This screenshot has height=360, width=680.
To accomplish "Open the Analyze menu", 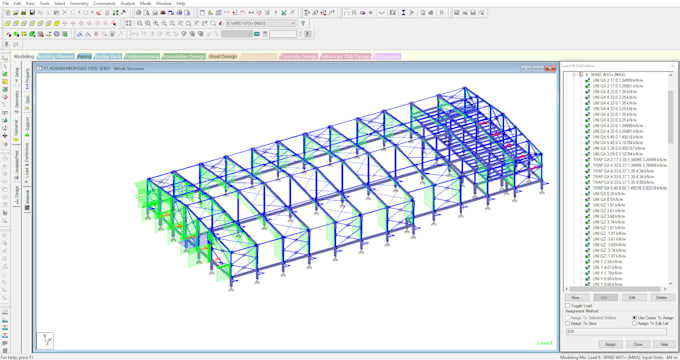I will (x=128, y=3).
